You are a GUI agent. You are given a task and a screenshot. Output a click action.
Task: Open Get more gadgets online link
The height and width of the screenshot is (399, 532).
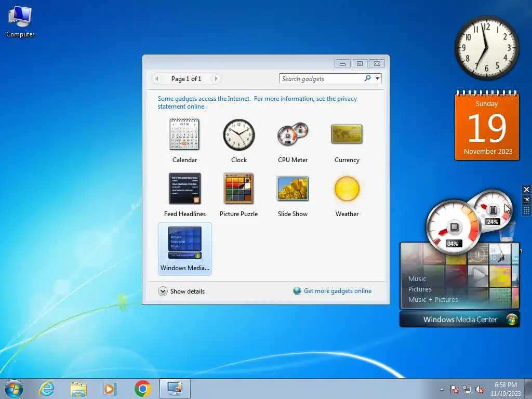pyautogui.click(x=338, y=291)
